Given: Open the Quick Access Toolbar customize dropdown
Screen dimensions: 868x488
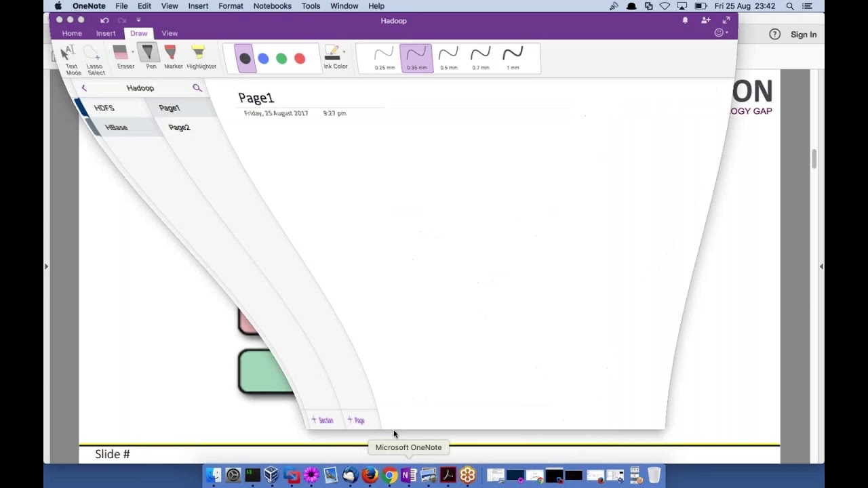Looking at the screenshot, I should pyautogui.click(x=138, y=20).
